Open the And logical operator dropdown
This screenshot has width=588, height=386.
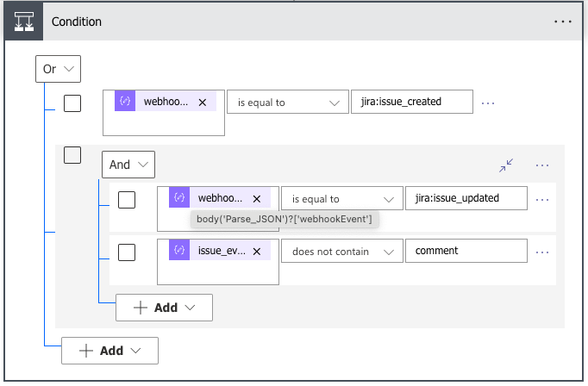(128, 165)
